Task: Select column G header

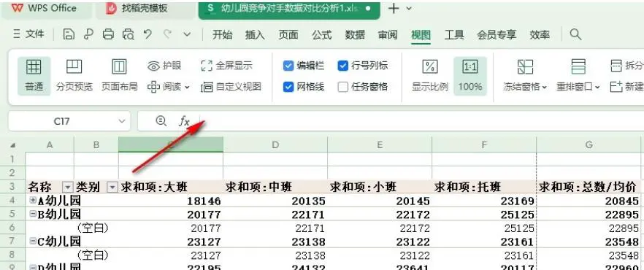Action: point(589,144)
